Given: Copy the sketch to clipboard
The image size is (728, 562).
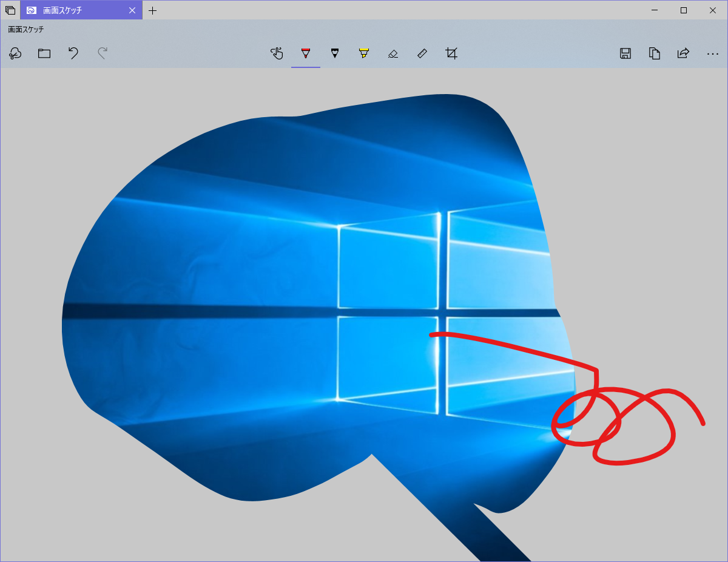Looking at the screenshot, I should (x=655, y=53).
